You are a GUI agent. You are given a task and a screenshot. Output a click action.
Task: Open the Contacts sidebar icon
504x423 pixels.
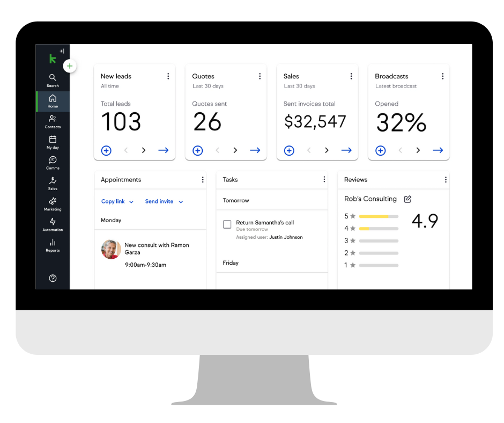pyautogui.click(x=53, y=121)
